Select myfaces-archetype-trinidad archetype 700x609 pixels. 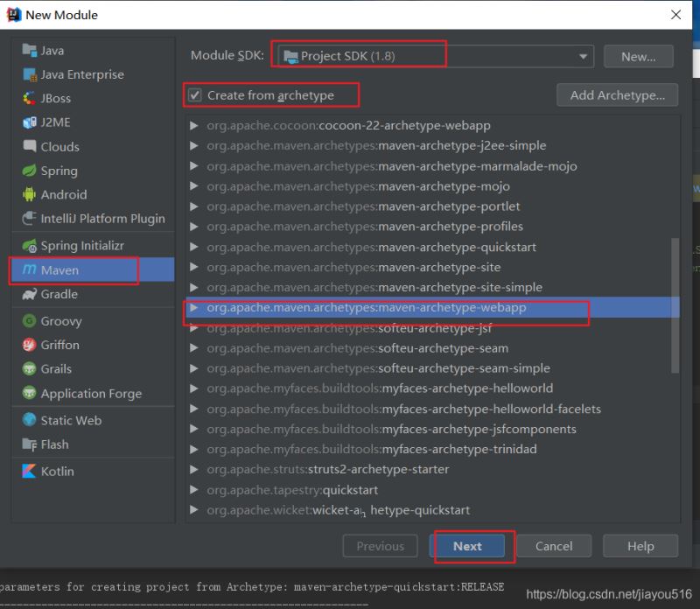click(432, 449)
